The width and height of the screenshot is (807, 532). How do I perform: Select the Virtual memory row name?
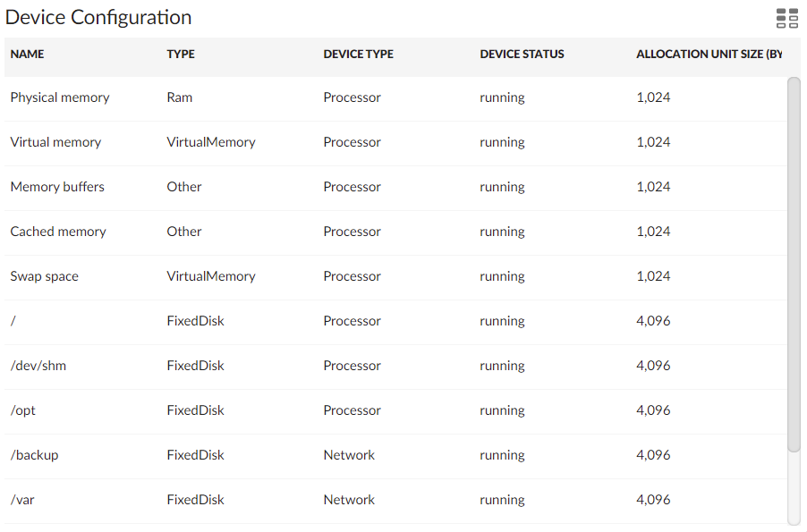55,142
